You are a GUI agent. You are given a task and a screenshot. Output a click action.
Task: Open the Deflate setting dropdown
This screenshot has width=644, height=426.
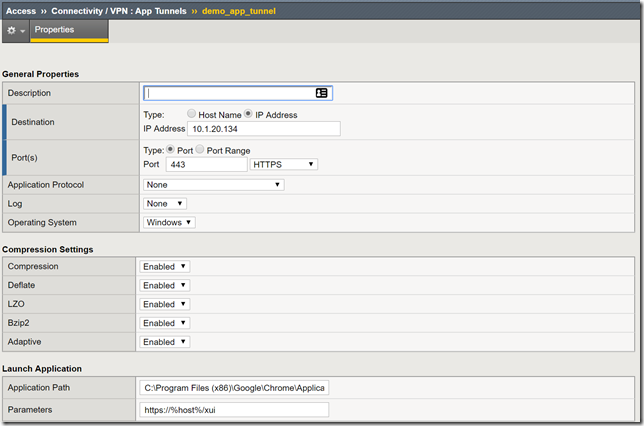165,286
